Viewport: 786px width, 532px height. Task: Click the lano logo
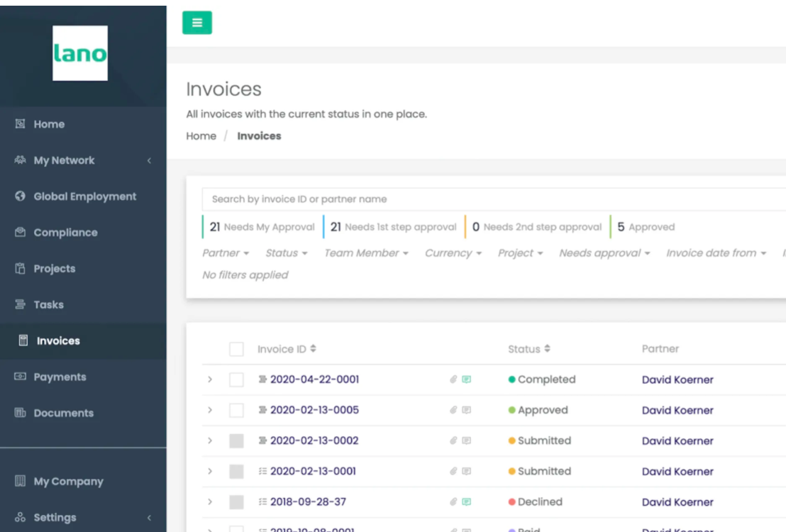80,53
